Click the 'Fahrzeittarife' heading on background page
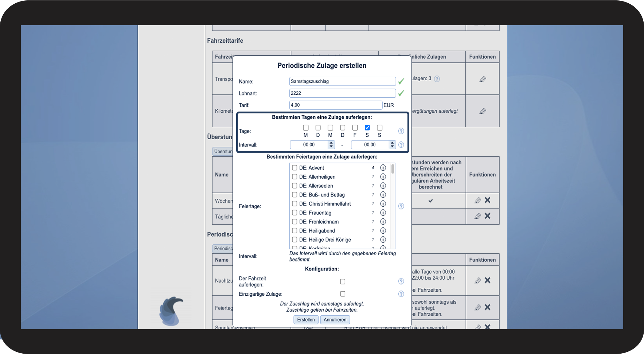Viewport: 644px width, 354px height. click(225, 40)
